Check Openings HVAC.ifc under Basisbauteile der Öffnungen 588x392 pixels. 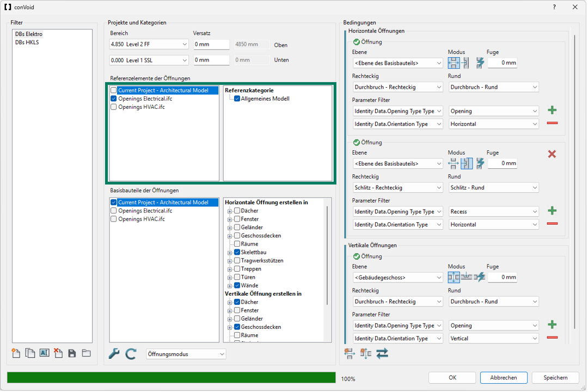pos(114,219)
